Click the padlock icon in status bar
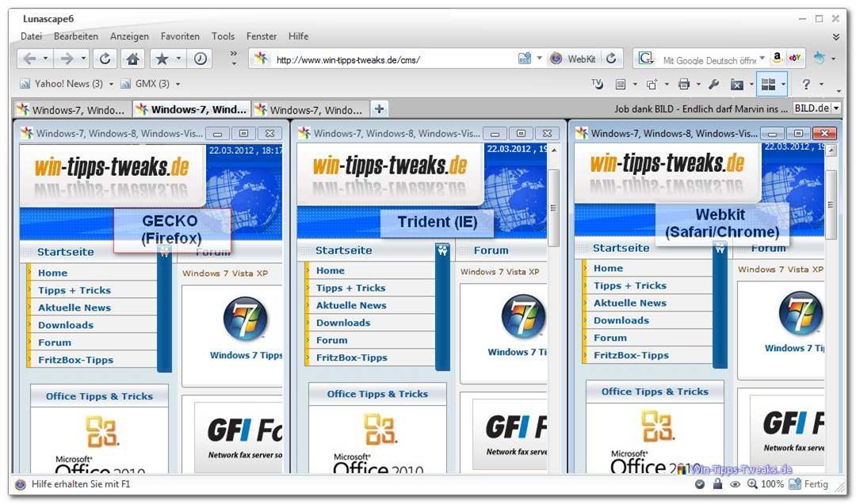 [717, 484]
